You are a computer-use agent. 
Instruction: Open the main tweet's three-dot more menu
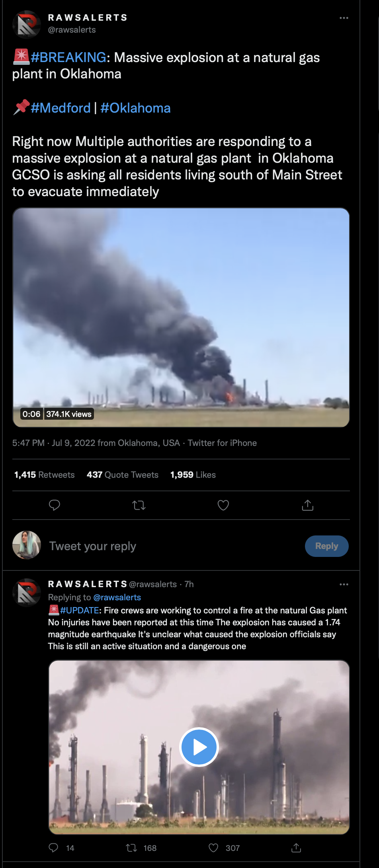[344, 18]
